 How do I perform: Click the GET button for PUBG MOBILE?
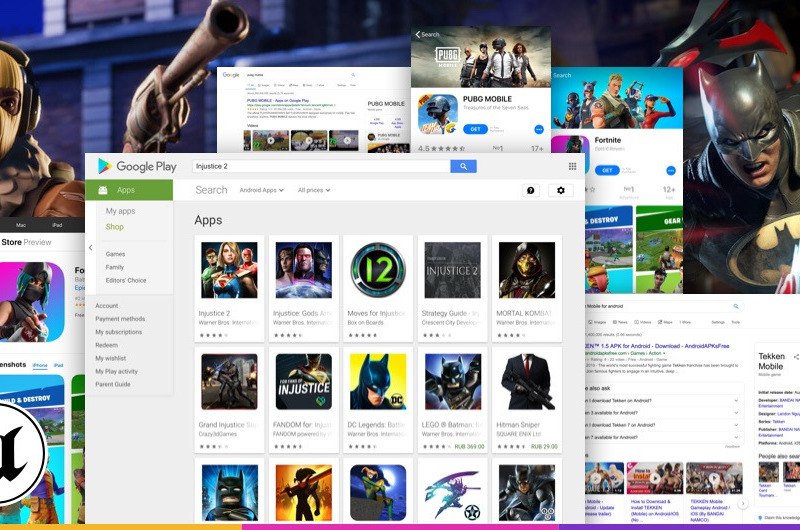tap(475, 130)
